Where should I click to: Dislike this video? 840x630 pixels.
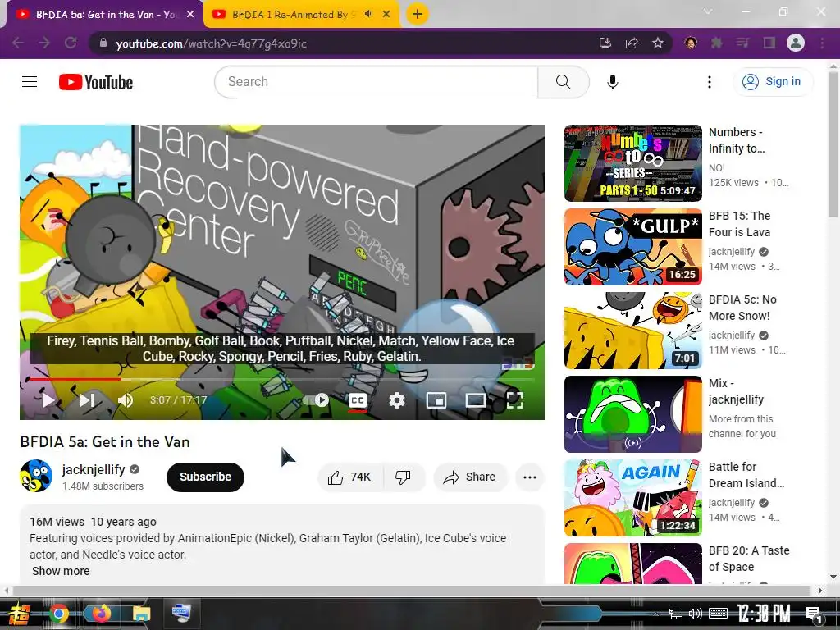click(x=404, y=477)
